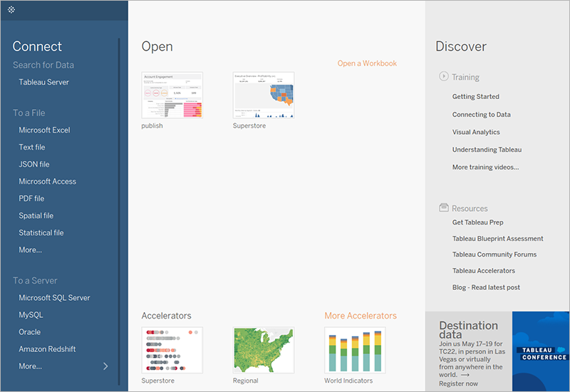Click the Destination data promo heading
This screenshot has width=570, height=392.
(x=468, y=330)
